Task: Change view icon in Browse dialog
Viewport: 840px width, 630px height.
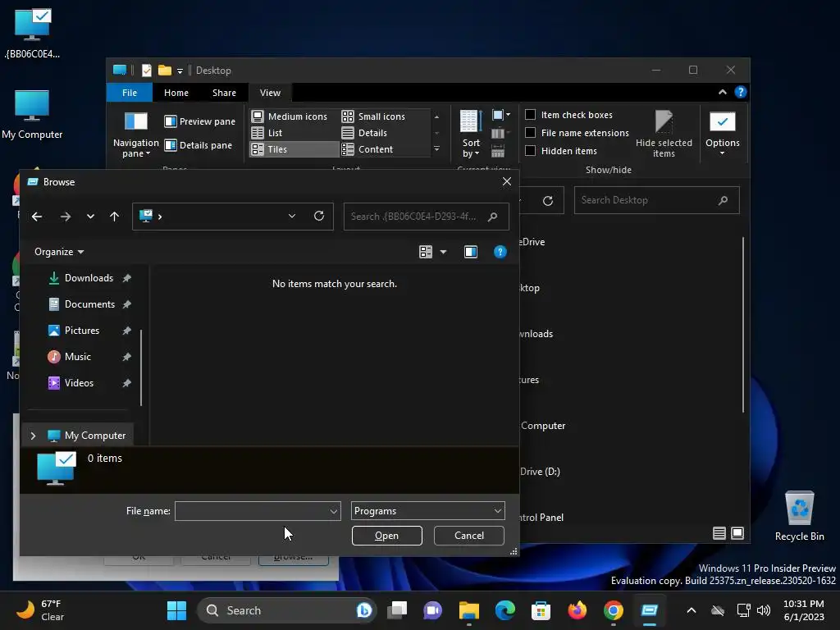Action: click(426, 252)
